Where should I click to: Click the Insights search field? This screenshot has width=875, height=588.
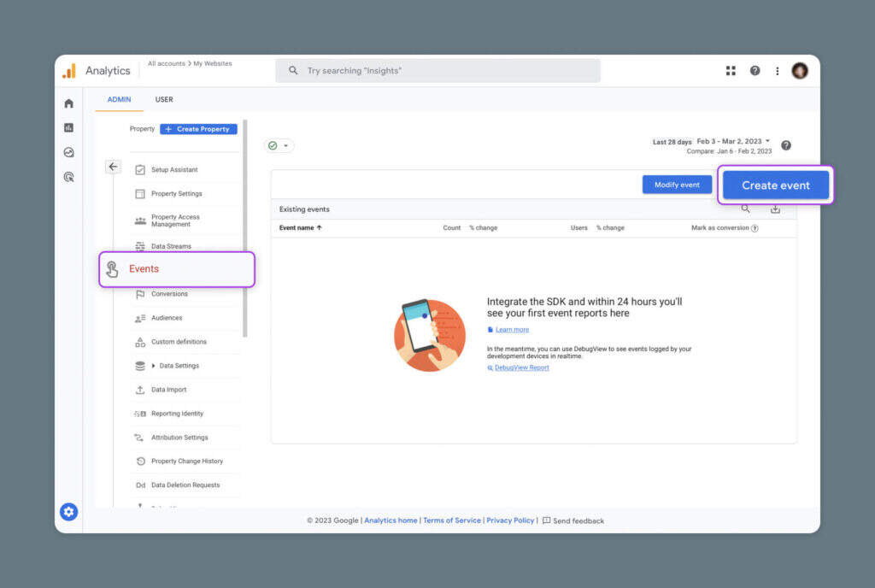click(x=437, y=71)
